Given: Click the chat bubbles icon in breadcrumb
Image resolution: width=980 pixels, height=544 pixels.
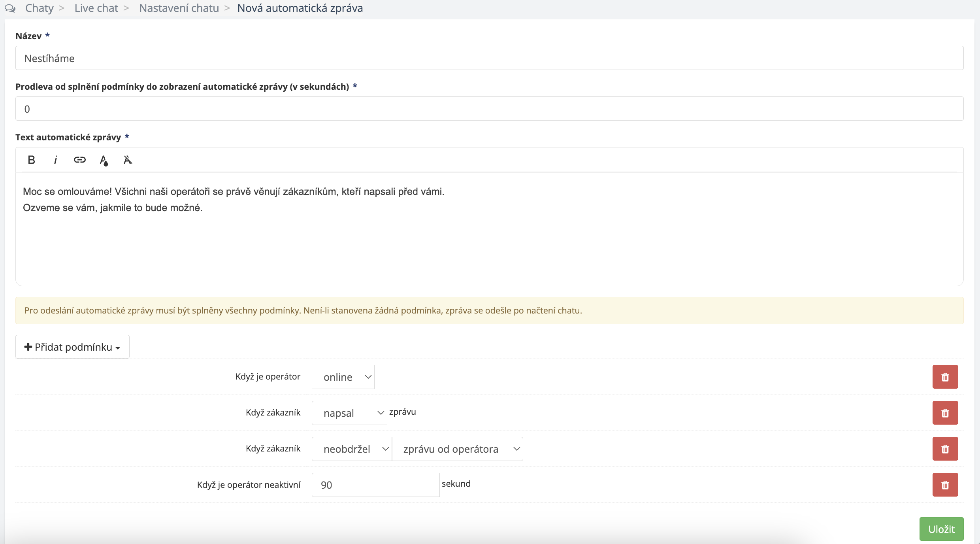Looking at the screenshot, I should [10, 8].
